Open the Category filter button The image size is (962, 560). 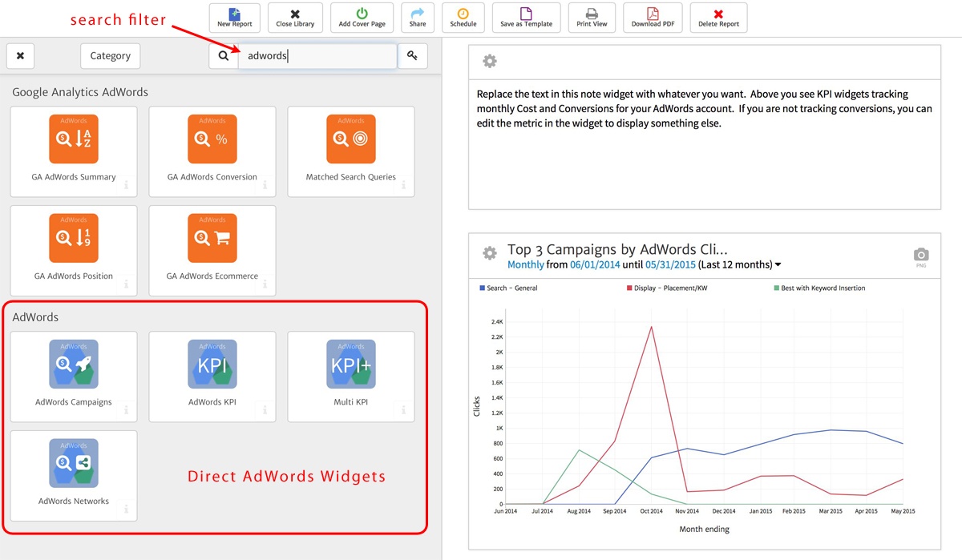pyautogui.click(x=111, y=56)
